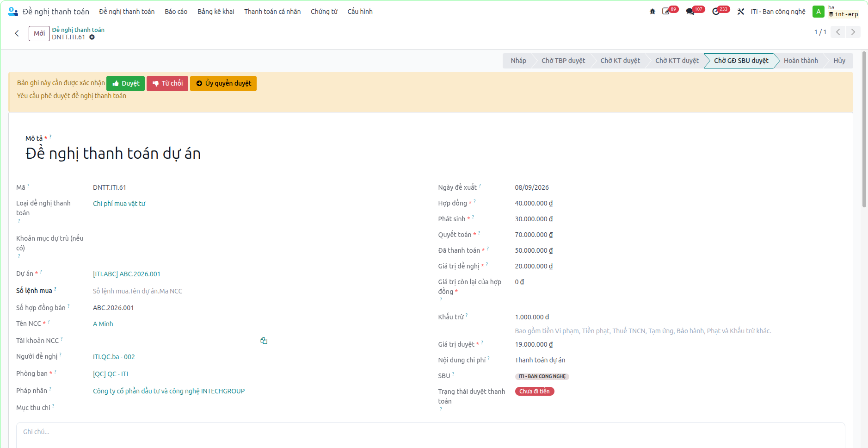Open the gear actions menu beside DNTT.ITI.61
The image size is (868, 448).
pyautogui.click(x=92, y=37)
